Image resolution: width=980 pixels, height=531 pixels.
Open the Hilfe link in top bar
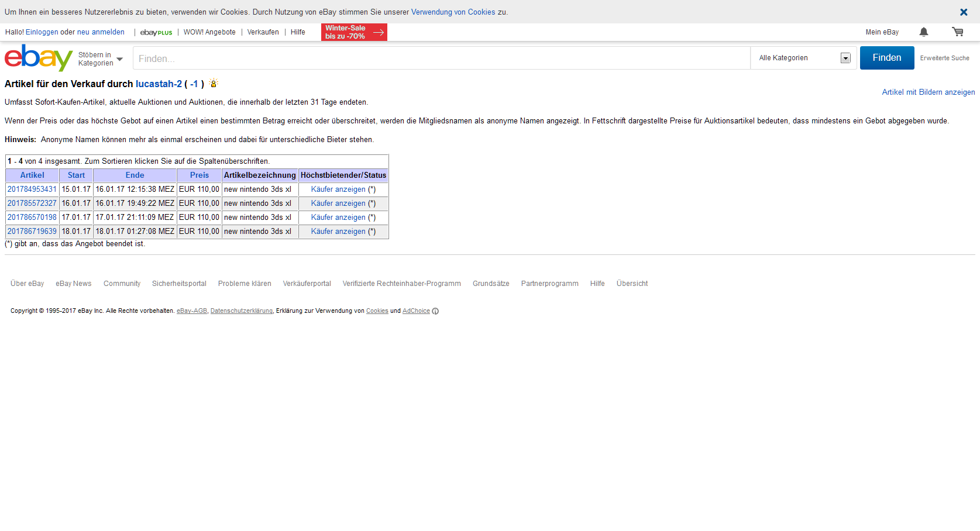(298, 32)
